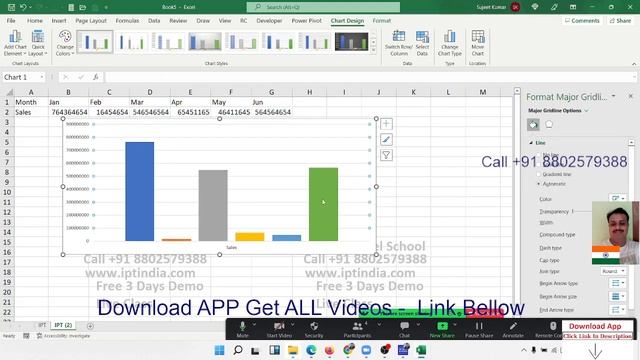Open Chat in the Zoom toolbar
This screenshot has width=640, height=360.
pos(404,329)
